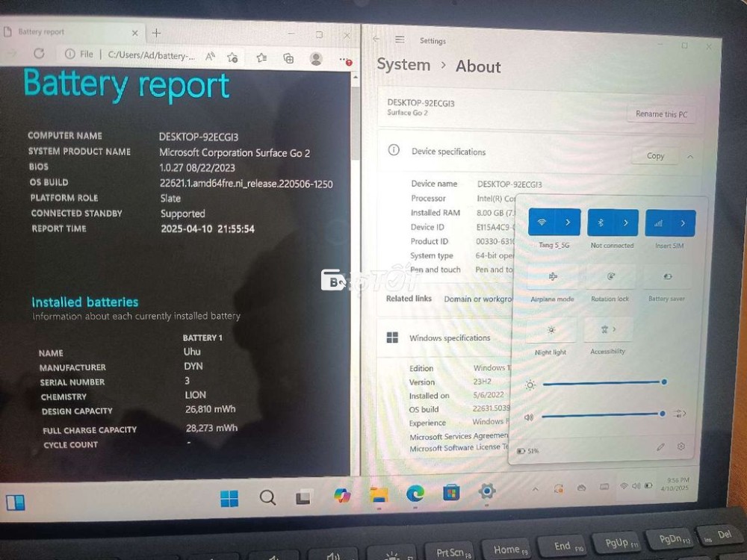This screenshot has width=747, height=560.
Task: Toggle Night light quick setting
Action: (x=551, y=330)
